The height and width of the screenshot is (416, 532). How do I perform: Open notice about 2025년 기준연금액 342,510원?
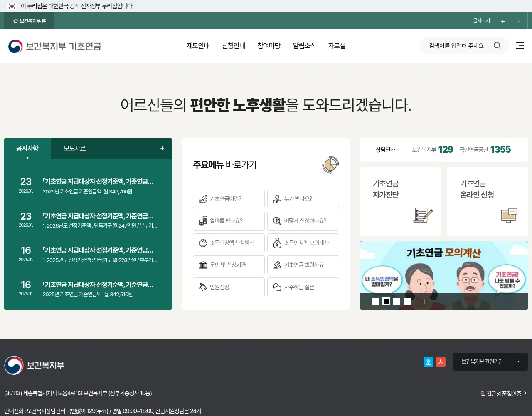[x=88, y=289]
